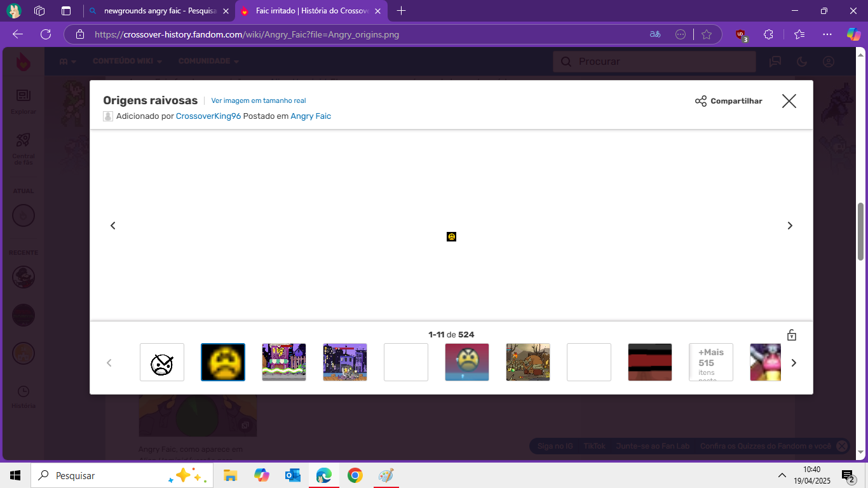Click TikTok banner link
This screenshot has width=868, height=488.
point(594,446)
